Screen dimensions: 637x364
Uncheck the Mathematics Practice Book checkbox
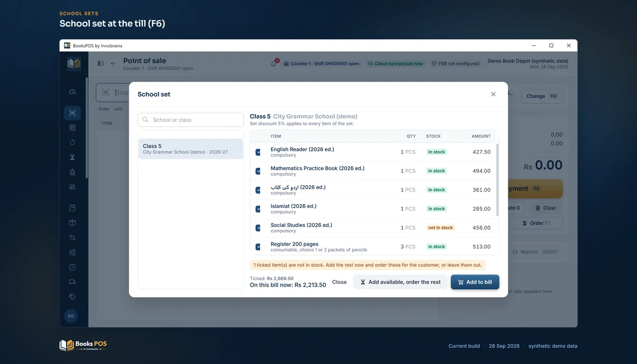click(x=258, y=171)
